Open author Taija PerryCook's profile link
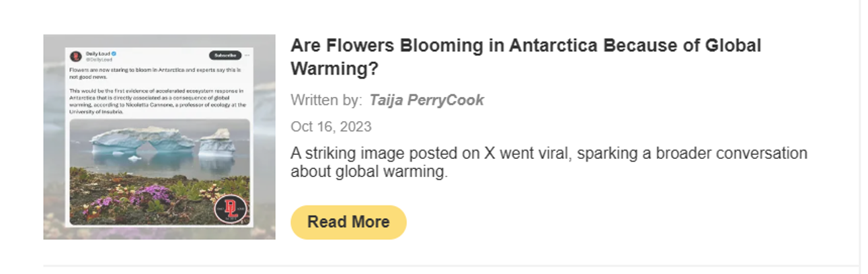 click(x=426, y=100)
